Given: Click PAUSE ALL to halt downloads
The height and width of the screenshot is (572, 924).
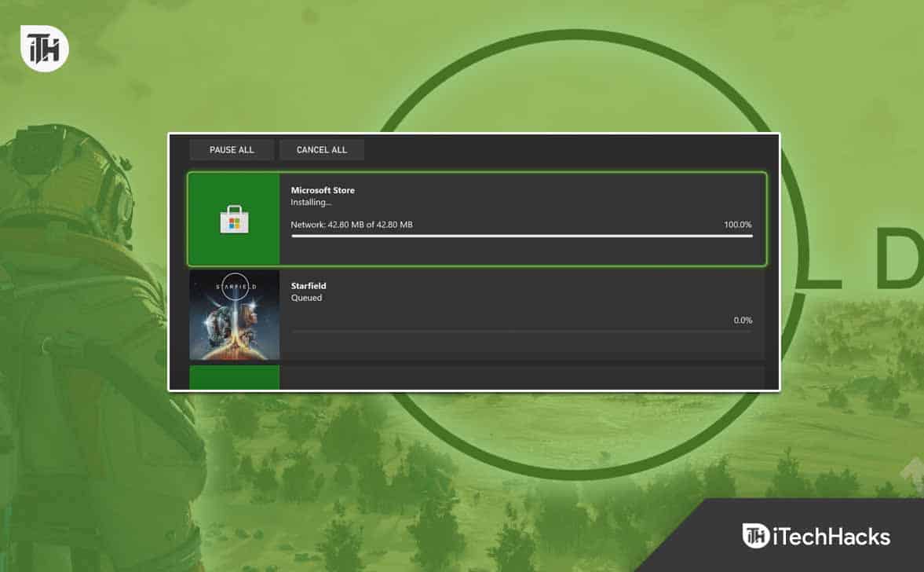Looking at the screenshot, I should pyautogui.click(x=231, y=149).
